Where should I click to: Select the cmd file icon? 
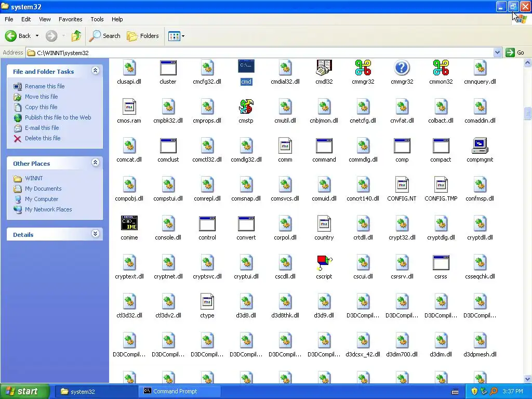tap(246, 66)
